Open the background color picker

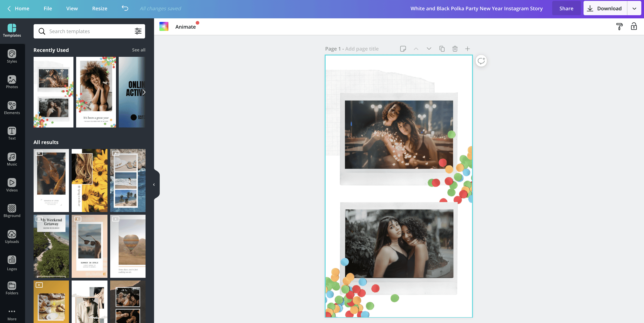[x=164, y=26]
